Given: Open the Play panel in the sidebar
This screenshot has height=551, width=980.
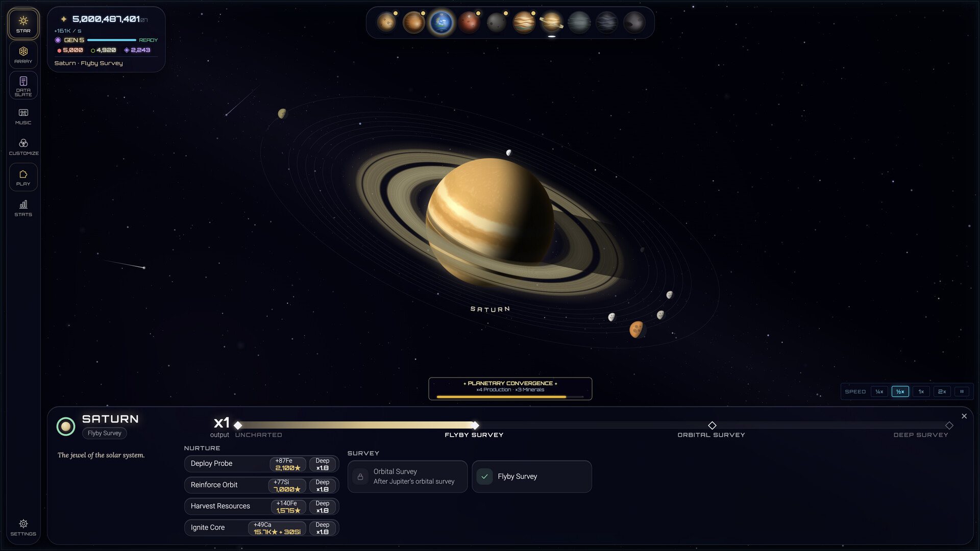Looking at the screenshot, I should [23, 177].
